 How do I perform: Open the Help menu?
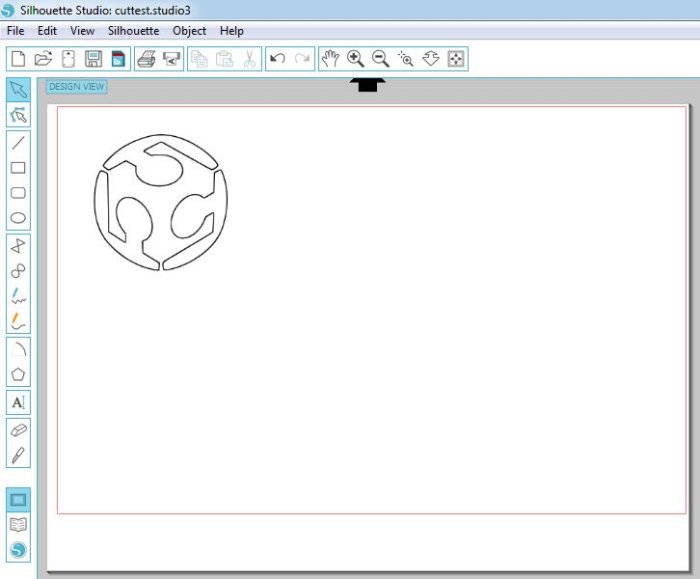coord(232,31)
